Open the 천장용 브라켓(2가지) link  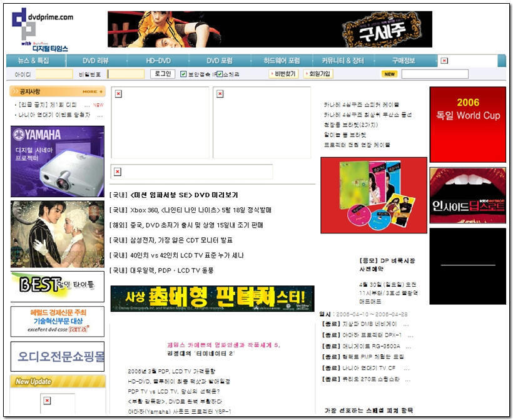351,125
